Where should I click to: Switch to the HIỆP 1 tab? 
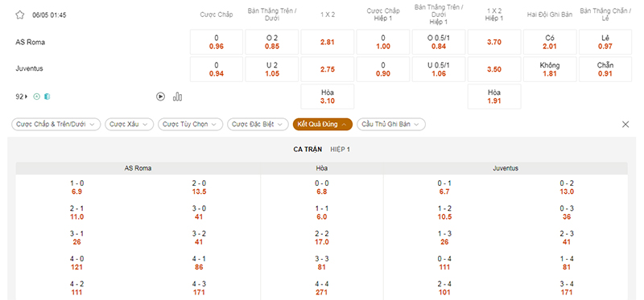(x=340, y=150)
